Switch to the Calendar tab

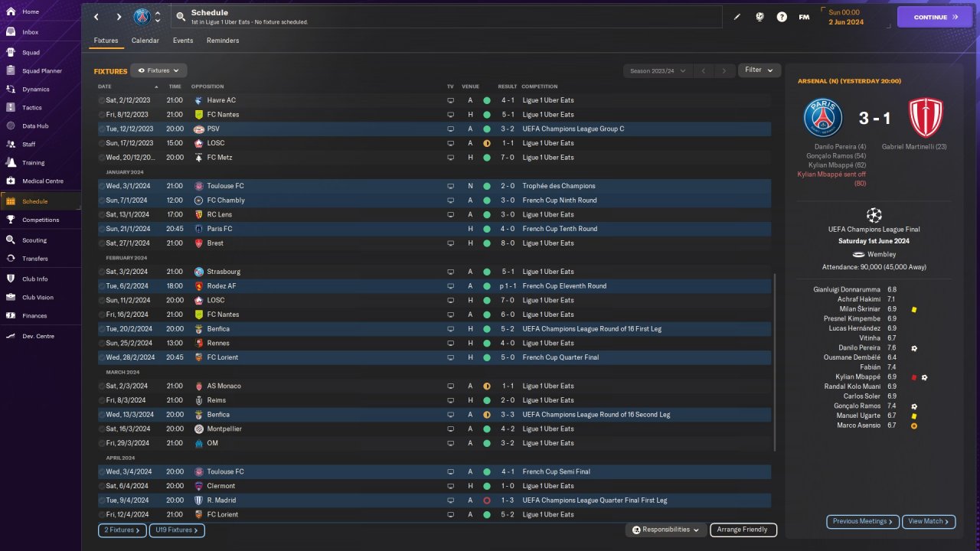click(145, 41)
